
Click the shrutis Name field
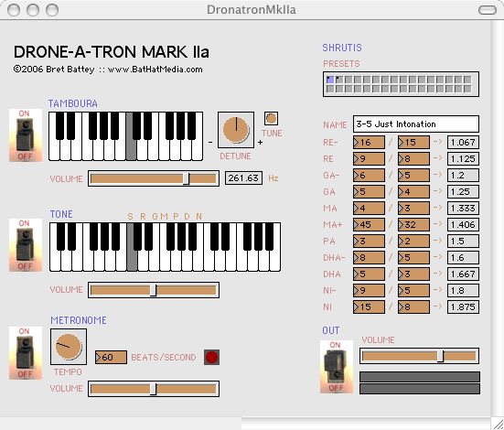[416, 124]
